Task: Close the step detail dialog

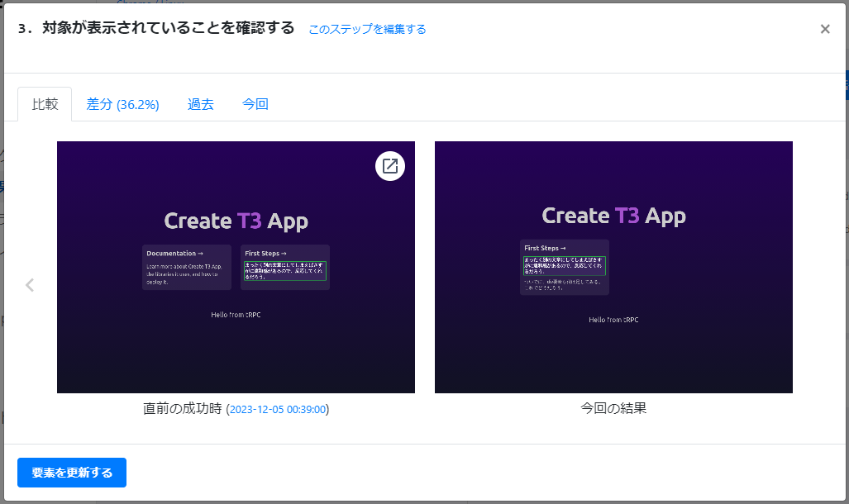Action: pyautogui.click(x=825, y=29)
